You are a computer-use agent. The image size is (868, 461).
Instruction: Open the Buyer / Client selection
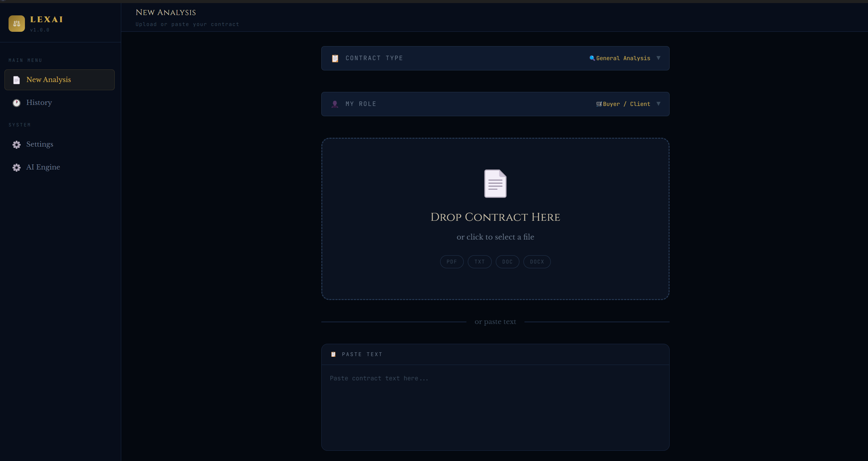click(626, 104)
